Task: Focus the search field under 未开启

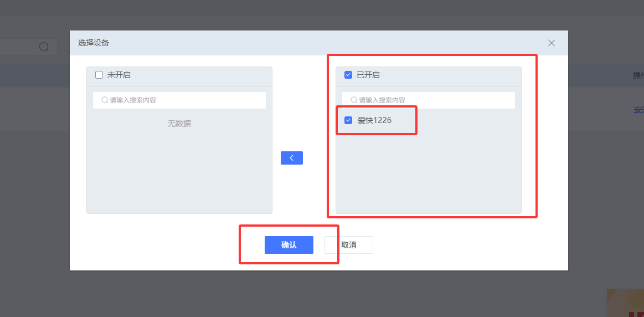Action: point(183,100)
